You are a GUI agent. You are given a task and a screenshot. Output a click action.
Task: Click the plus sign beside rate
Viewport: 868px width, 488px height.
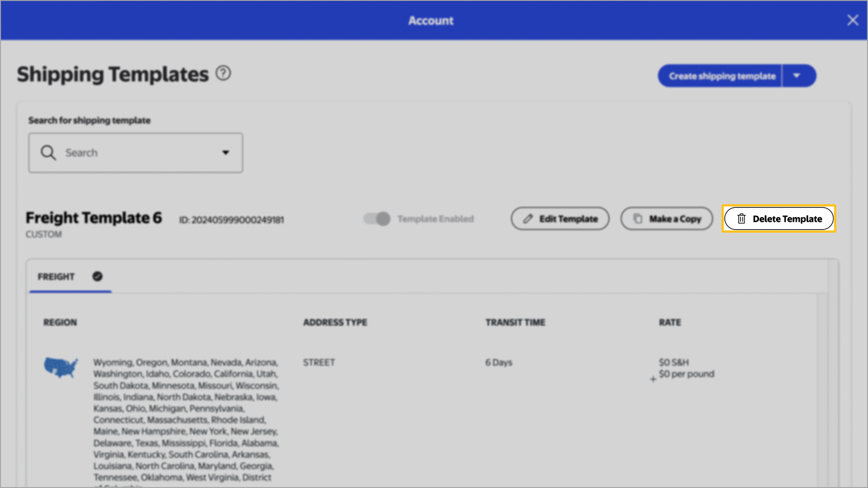point(653,379)
